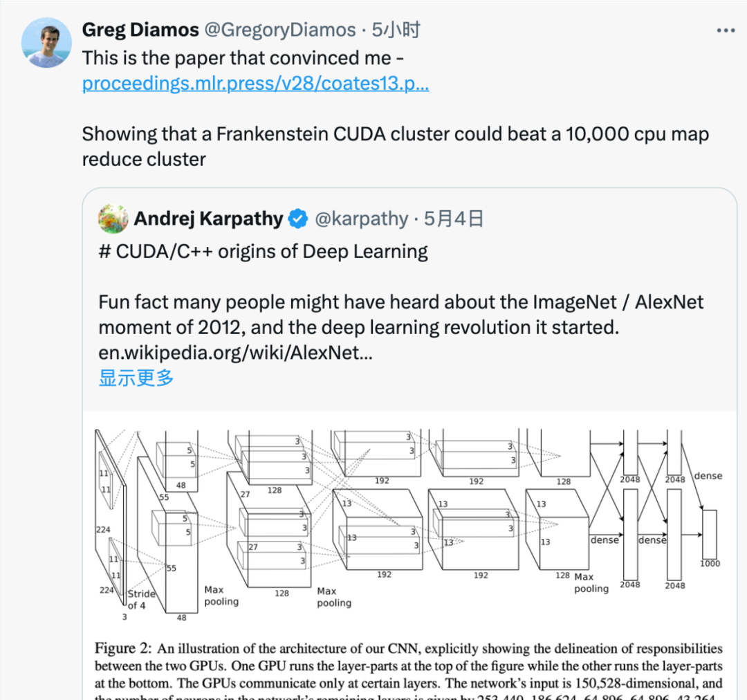This screenshot has width=747, height=700.
Task: Open the proceedings.mlr.press paper link
Action: (256, 83)
